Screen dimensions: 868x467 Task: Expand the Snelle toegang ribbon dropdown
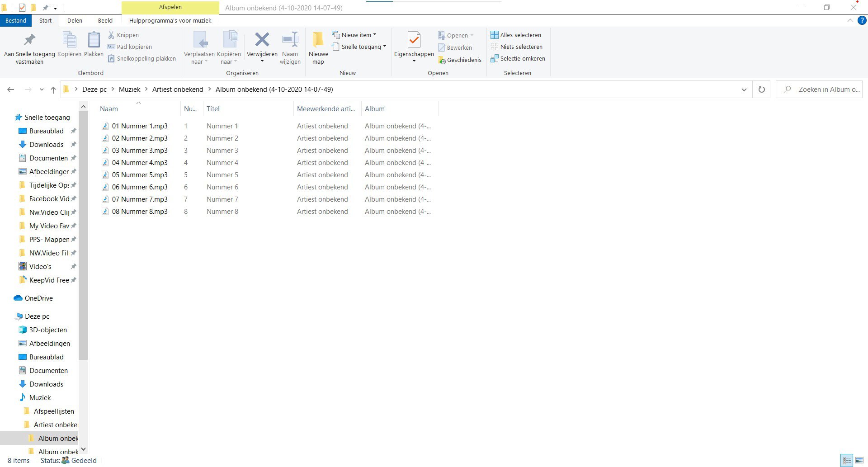[x=359, y=47]
